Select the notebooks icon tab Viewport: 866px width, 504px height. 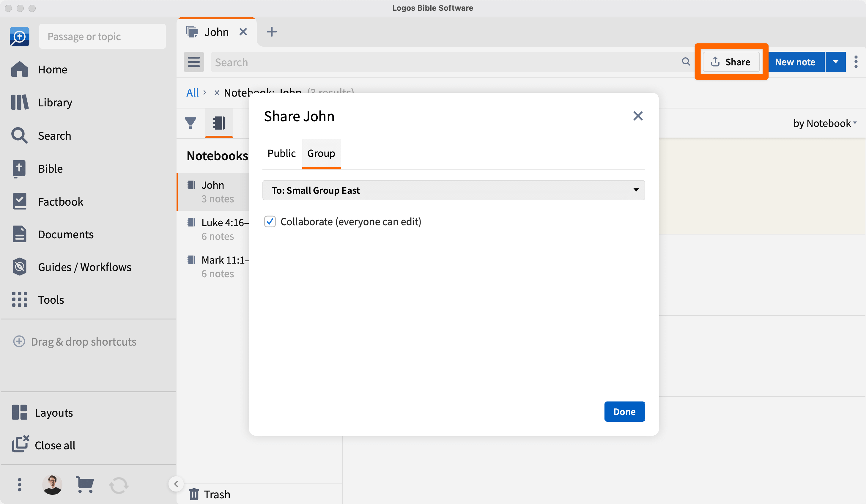219,123
